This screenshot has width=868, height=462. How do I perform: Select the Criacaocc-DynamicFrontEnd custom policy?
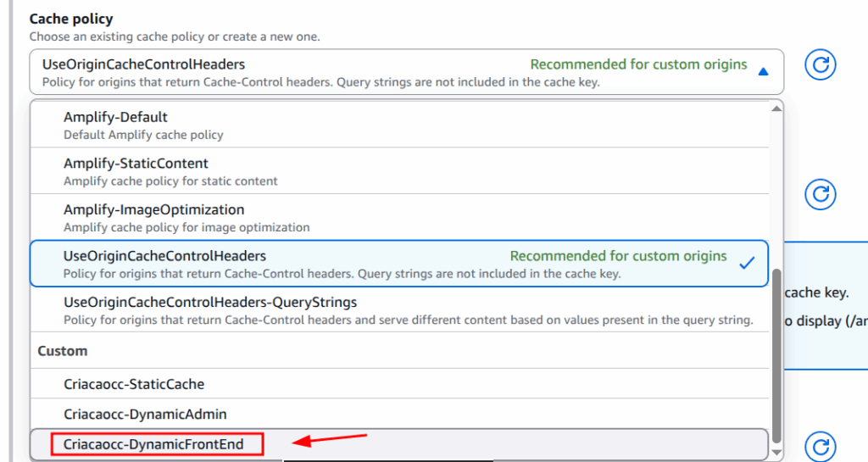coord(157,444)
